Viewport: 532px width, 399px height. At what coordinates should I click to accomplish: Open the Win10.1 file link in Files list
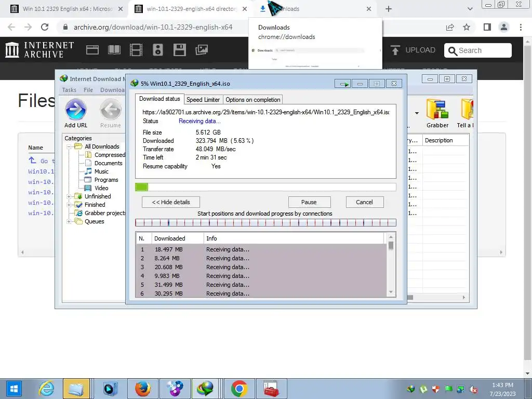41,171
